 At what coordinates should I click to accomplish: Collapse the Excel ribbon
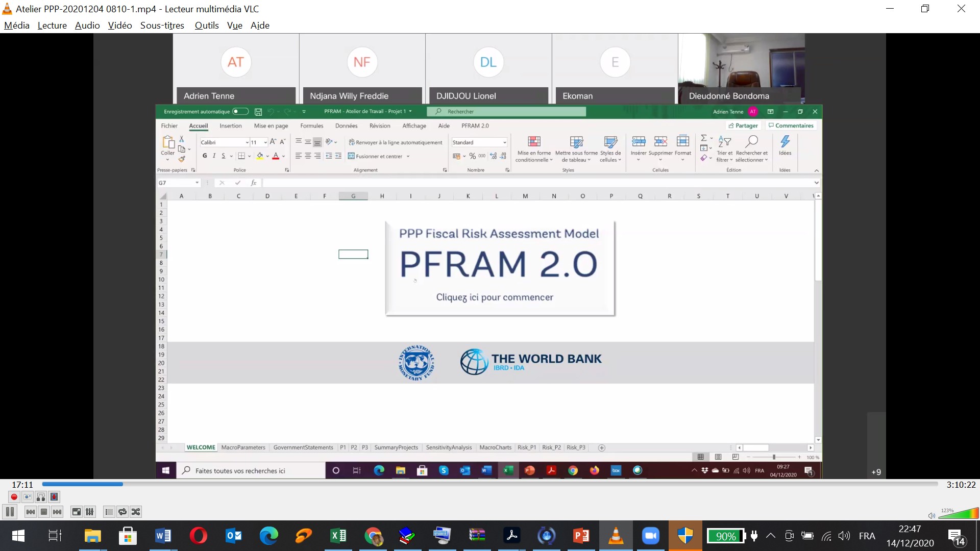[x=816, y=170]
